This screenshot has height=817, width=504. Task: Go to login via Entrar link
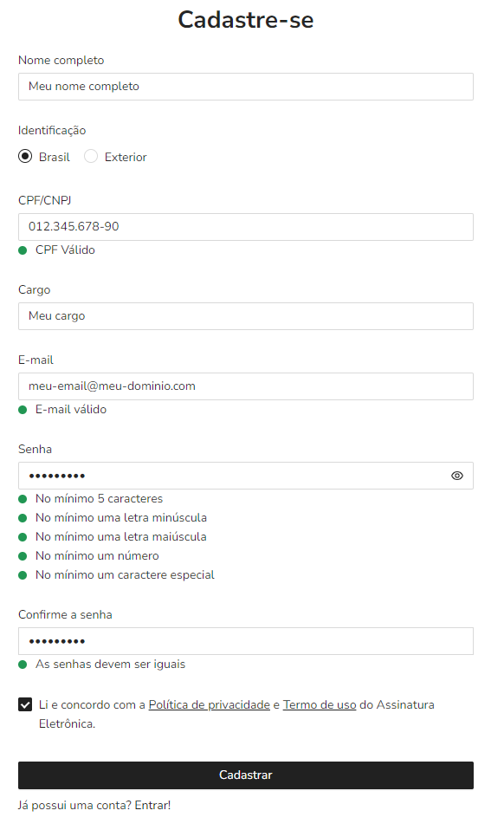(x=152, y=805)
